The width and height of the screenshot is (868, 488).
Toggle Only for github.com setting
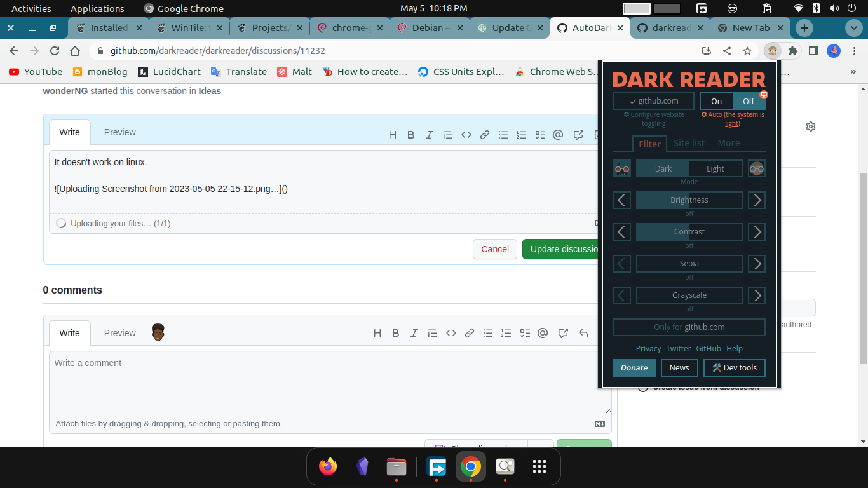[x=689, y=327]
